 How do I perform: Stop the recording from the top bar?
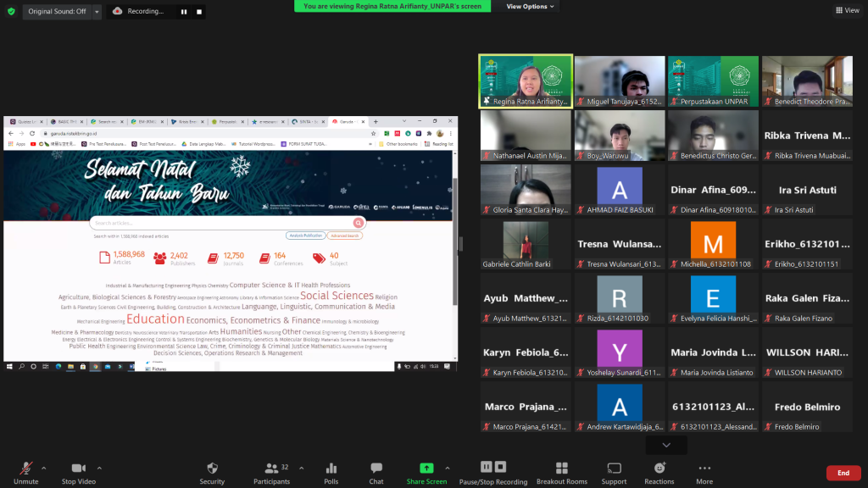tap(199, 12)
